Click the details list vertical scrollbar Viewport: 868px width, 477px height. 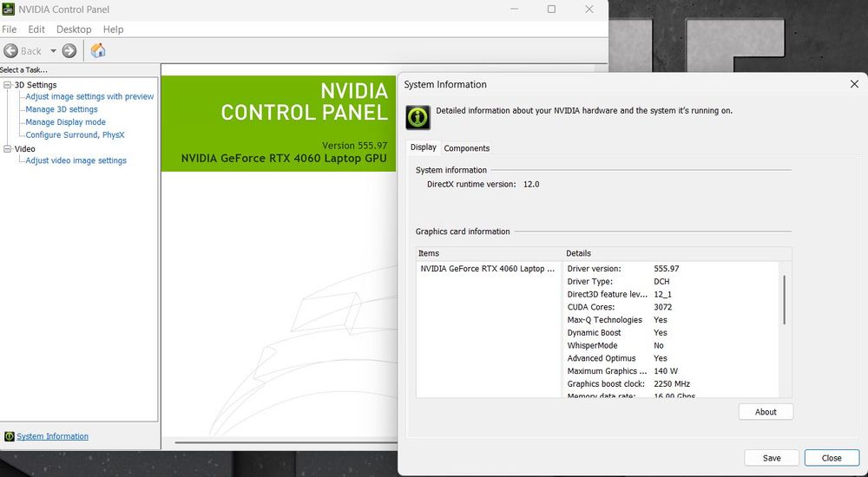[x=785, y=299]
